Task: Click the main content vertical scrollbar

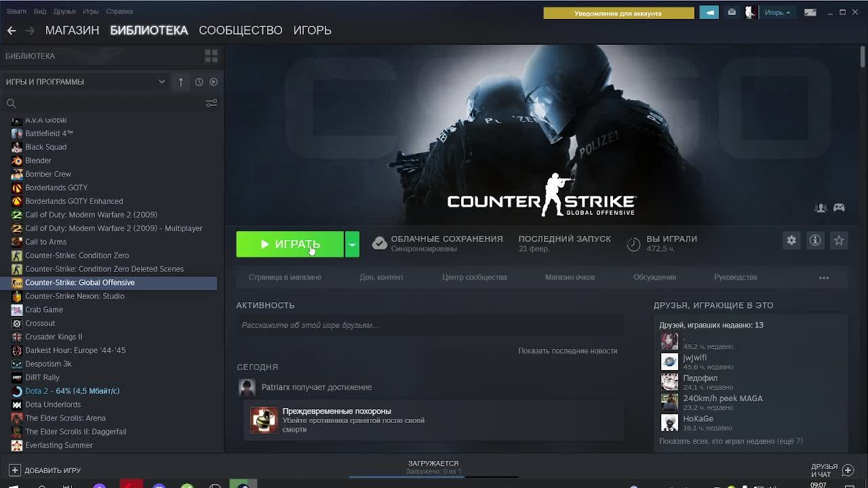Action: pos(863,58)
